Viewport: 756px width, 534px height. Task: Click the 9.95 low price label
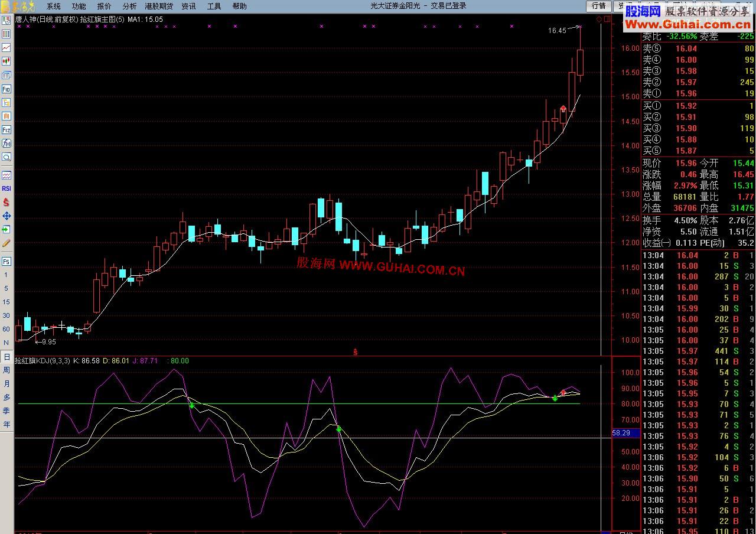pyautogui.click(x=49, y=342)
